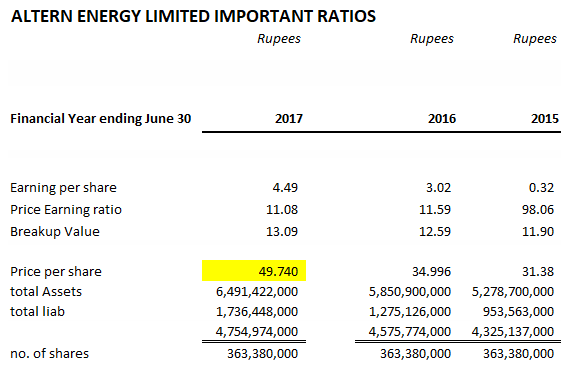This screenshot has height=370, width=570.
Task: Select the highlighted 49.740 price cell
Action: 254,271
